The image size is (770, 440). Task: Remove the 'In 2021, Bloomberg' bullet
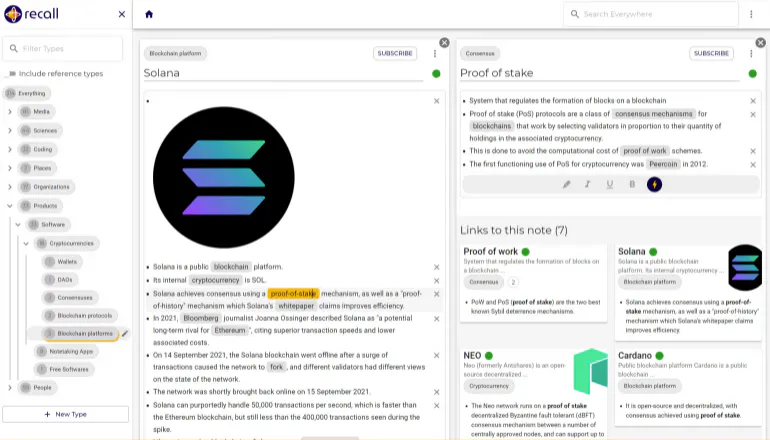pos(437,319)
